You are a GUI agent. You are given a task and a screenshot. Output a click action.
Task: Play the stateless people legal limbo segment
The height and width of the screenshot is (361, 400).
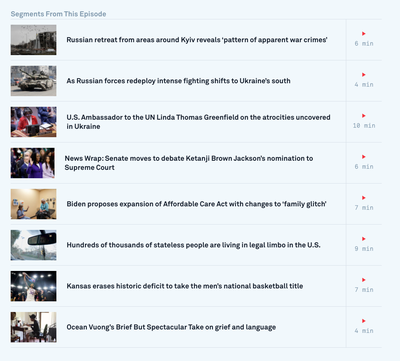pyautogui.click(x=364, y=239)
